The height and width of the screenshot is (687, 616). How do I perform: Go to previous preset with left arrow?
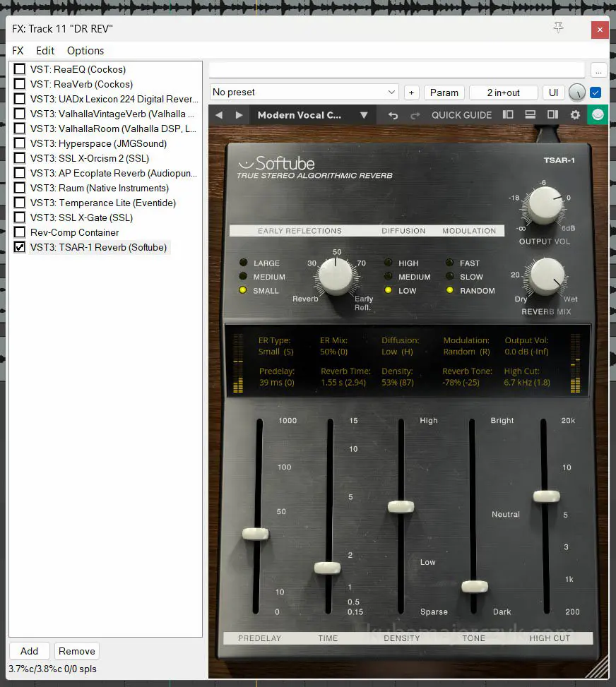219,115
